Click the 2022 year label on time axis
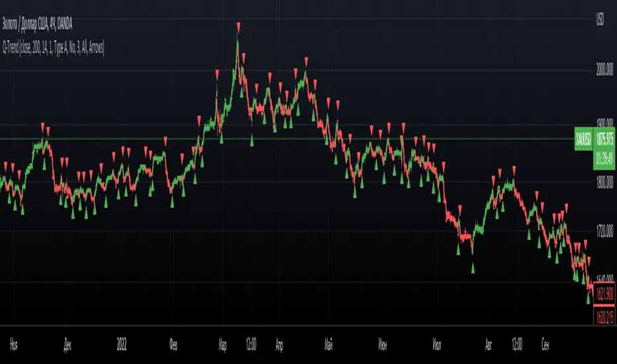This screenshot has width=617, height=364. [122, 345]
